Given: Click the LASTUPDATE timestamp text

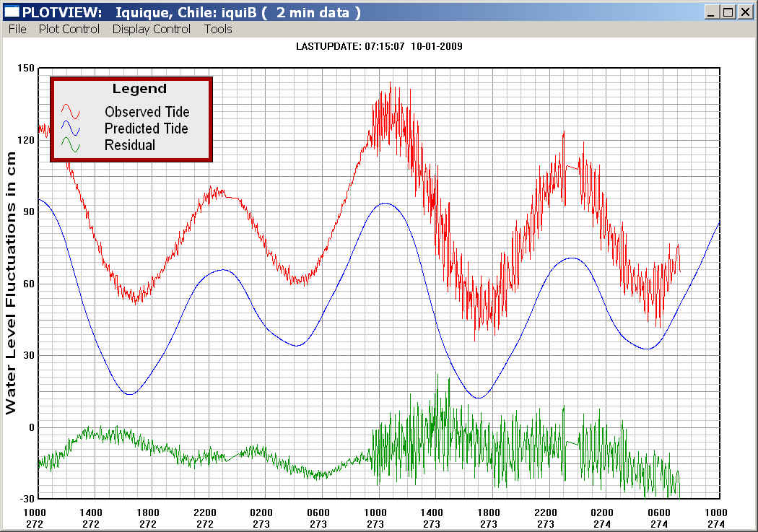Looking at the screenshot, I should coord(379,46).
